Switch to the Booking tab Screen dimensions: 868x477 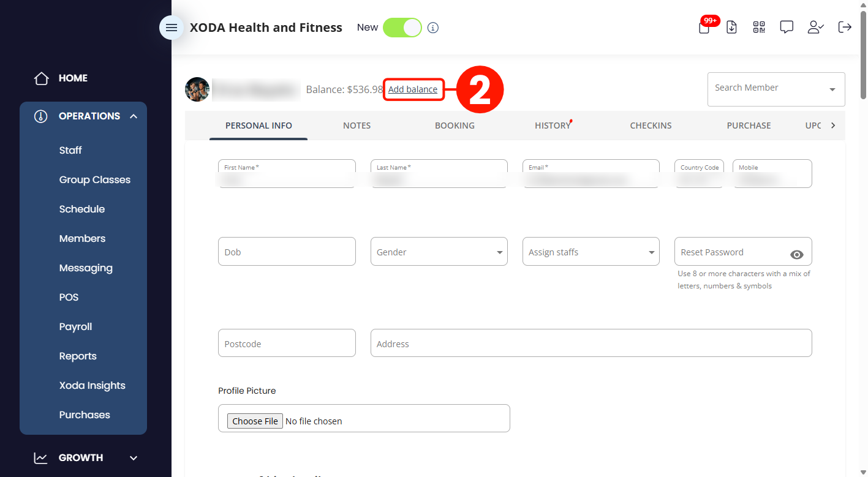(455, 126)
